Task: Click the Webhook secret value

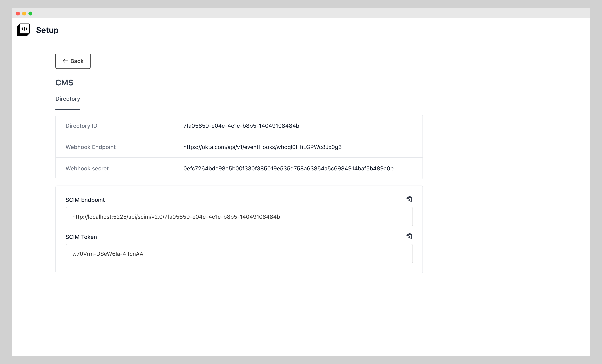Action: point(288,168)
